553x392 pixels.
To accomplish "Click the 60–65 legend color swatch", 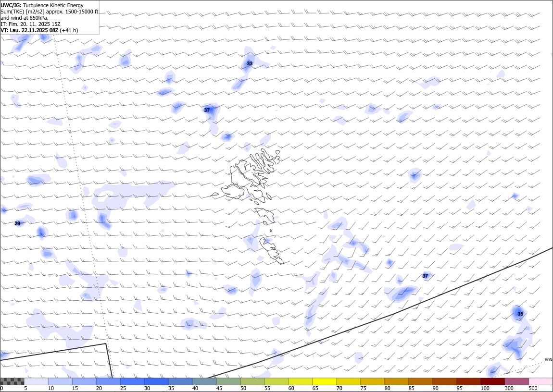I will 300,381.
